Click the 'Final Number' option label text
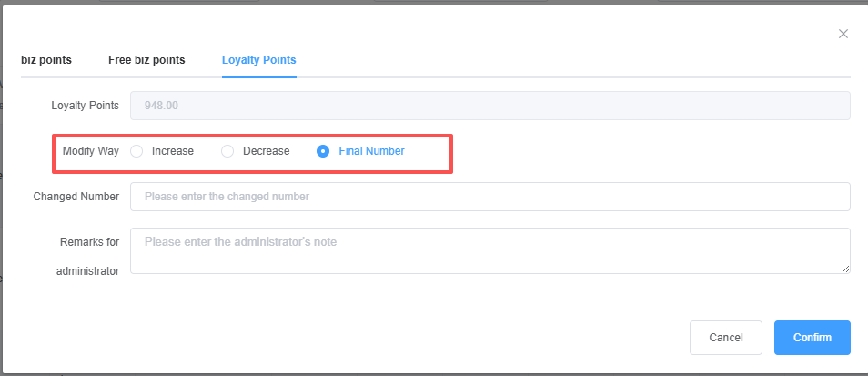The width and height of the screenshot is (868, 376). (371, 151)
